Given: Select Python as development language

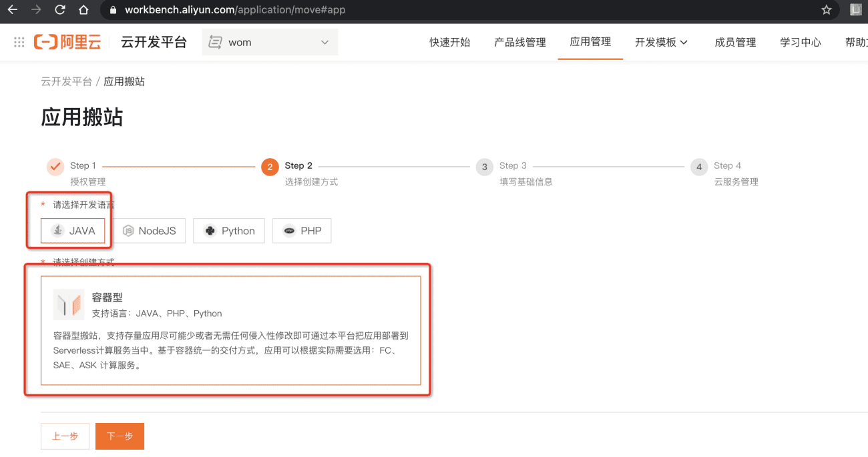Looking at the screenshot, I should [229, 231].
